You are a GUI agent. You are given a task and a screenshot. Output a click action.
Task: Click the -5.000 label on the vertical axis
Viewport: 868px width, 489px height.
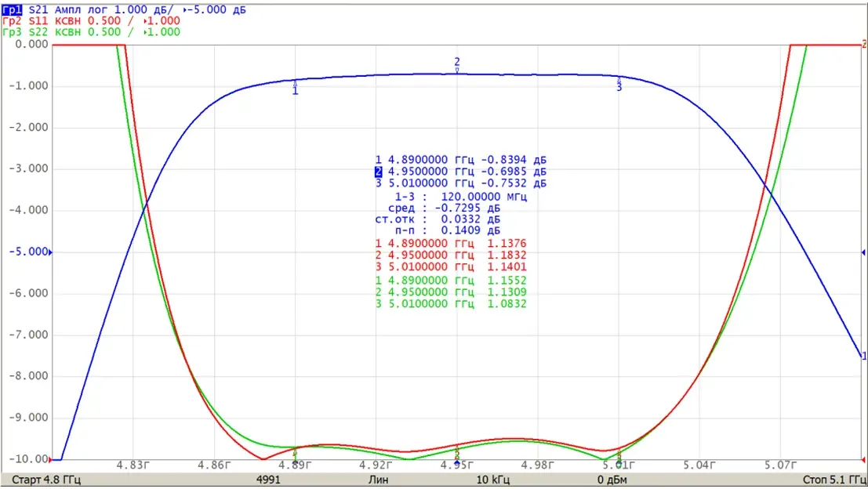click(28, 252)
